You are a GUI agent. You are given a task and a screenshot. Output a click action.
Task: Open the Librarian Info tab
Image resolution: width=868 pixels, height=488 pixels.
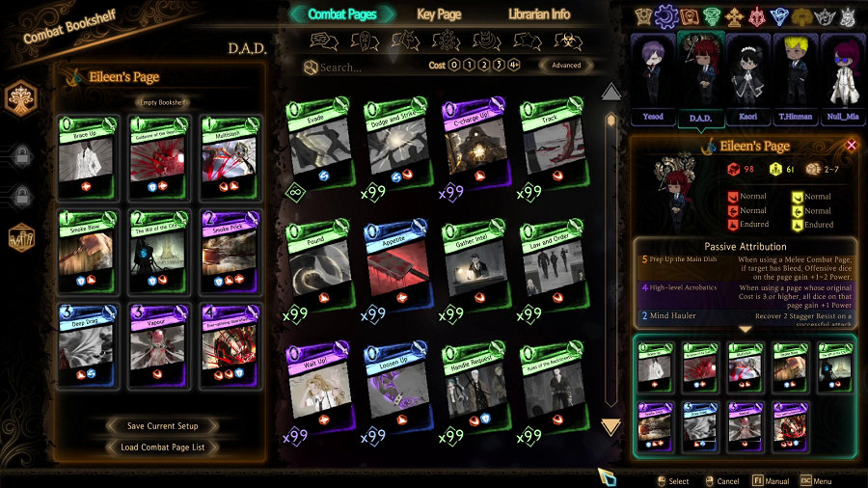[x=539, y=14]
